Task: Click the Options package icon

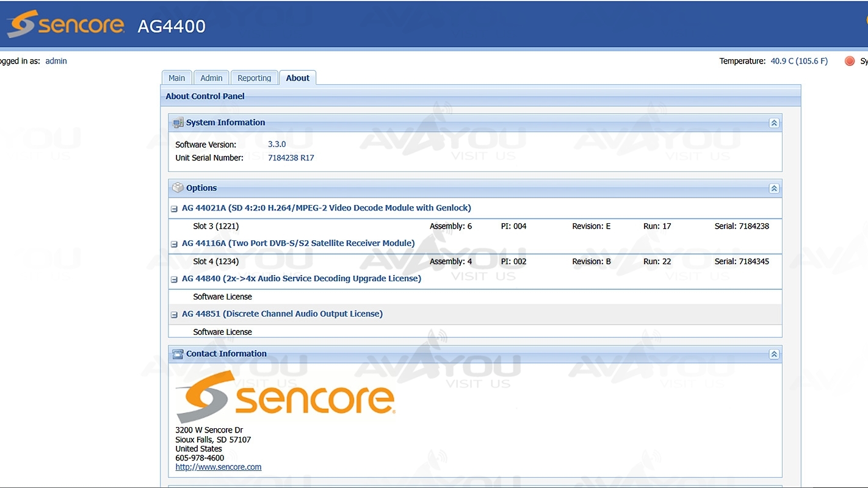Action: pyautogui.click(x=178, y=188)
